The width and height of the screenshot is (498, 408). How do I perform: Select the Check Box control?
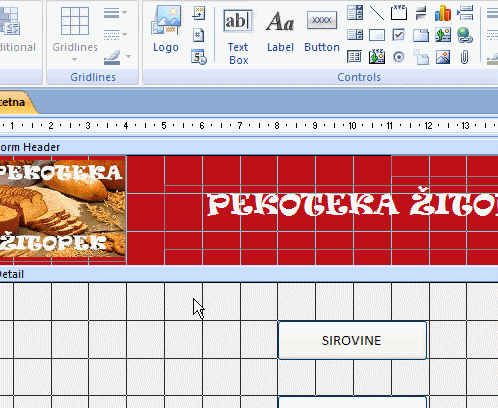coord(399,35)
